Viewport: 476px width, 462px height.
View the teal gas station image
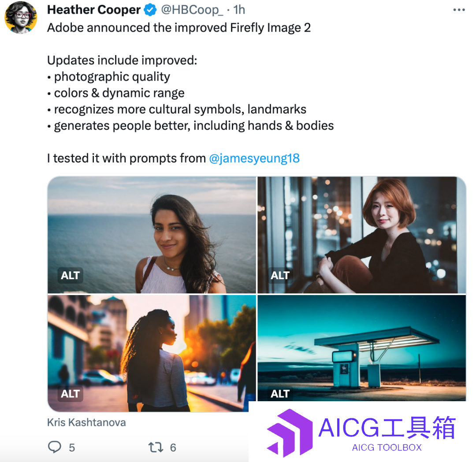[361, 347]
